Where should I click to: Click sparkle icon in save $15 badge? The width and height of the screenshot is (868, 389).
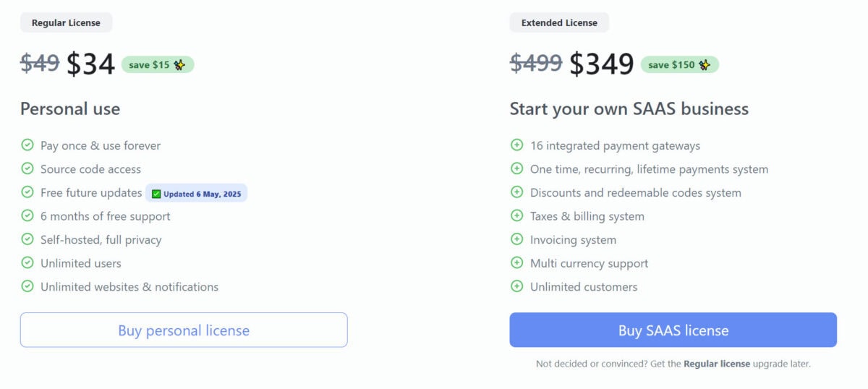point(179,65)
